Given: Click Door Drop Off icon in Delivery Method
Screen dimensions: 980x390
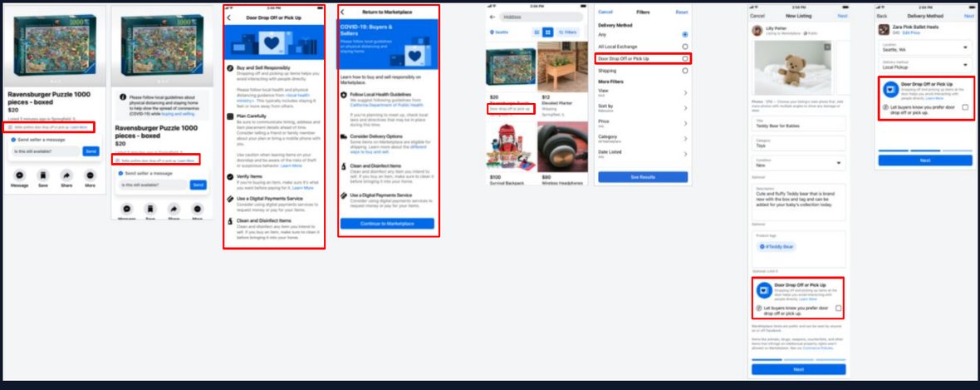Looking at the screenshot, I should (x=890, y=90).
